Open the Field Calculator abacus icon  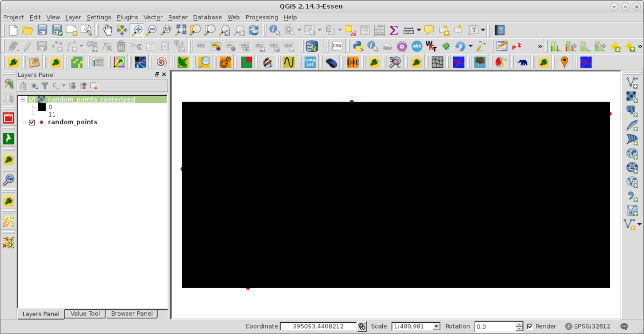pyautogui.click(x=379, y=30)
